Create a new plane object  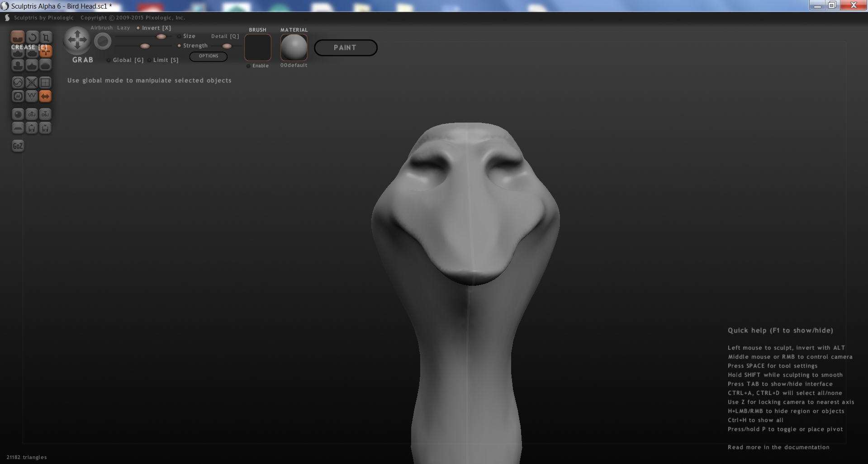[18, 128]
